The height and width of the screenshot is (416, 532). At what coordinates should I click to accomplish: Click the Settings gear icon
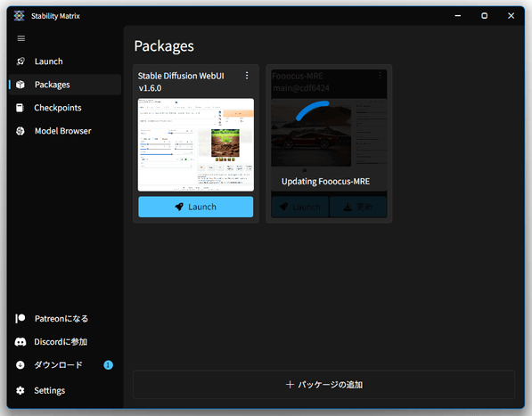click(x=20, y=390)
